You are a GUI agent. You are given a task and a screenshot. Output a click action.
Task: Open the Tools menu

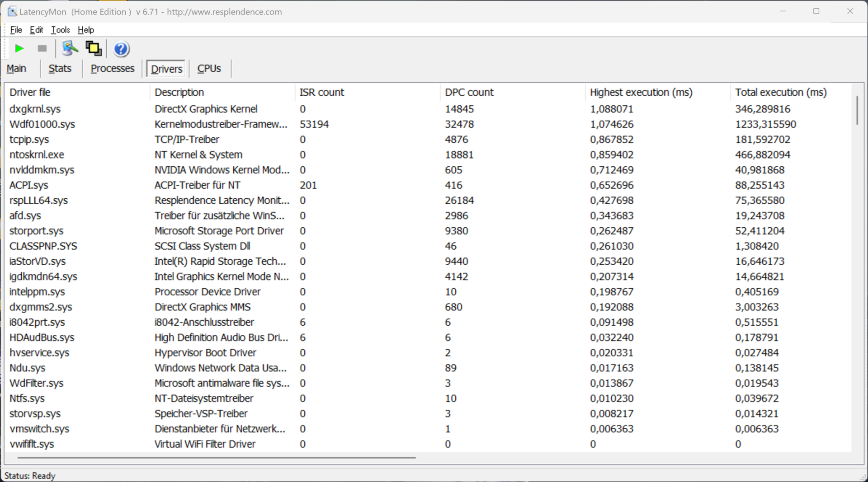pyautogui.click(x=60, y=30)
